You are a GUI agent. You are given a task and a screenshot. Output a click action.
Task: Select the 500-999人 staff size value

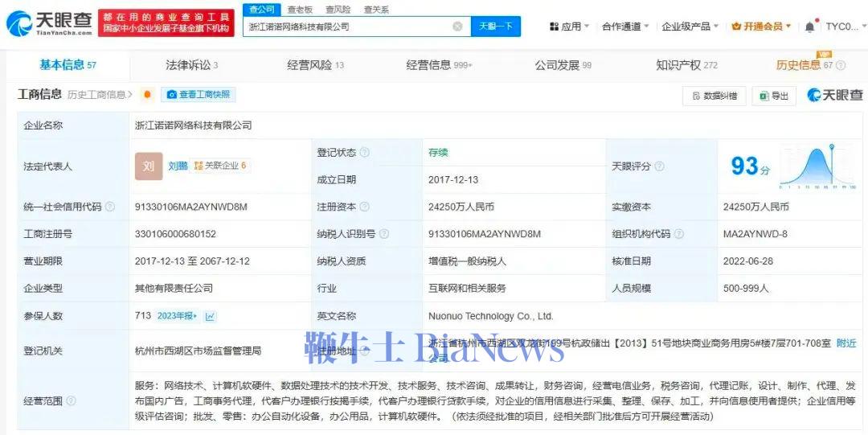tap(745, 288)
